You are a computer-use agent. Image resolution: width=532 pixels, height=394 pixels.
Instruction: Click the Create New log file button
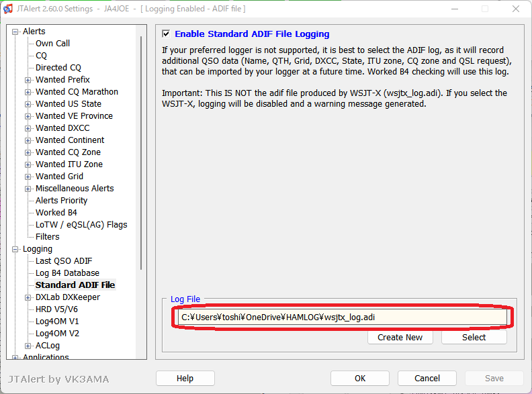pos(400,338)
